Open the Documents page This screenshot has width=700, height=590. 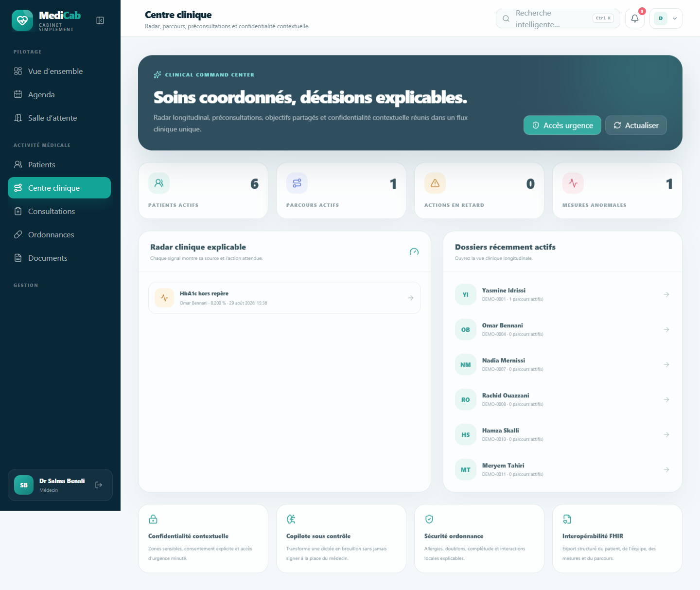59,258
